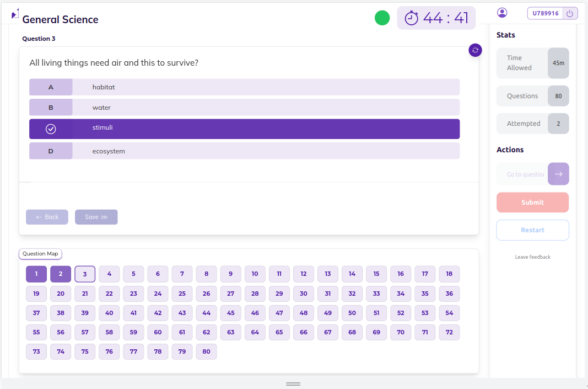
Task: Choose answer B water
Action: click(x=244, y=108)
